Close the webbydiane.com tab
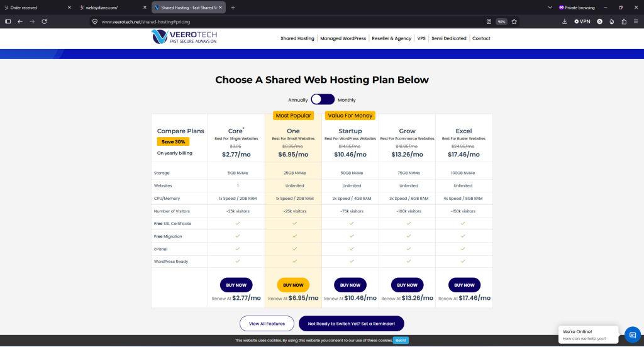 pyautogui.click(x=145, y=8)
